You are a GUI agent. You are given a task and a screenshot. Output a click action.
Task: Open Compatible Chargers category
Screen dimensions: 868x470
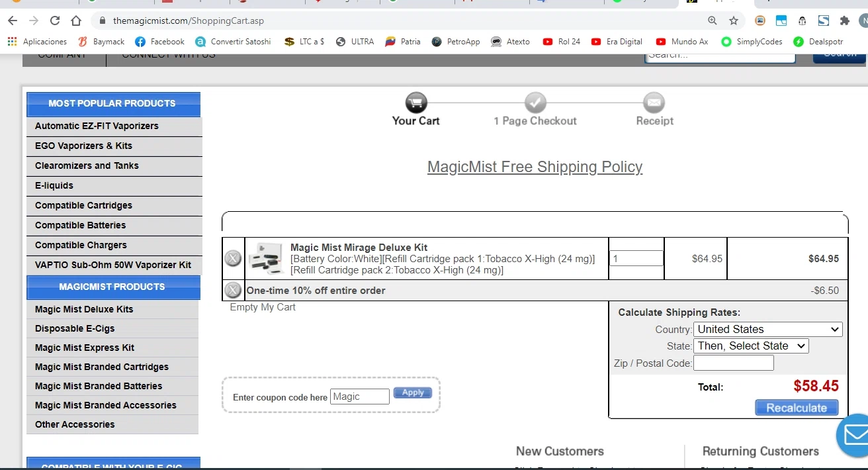[x=114, y=245]
